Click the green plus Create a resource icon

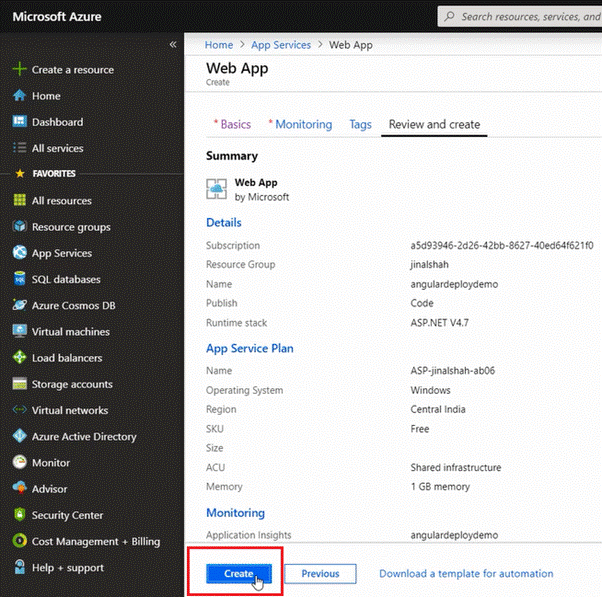pos(19,69)
